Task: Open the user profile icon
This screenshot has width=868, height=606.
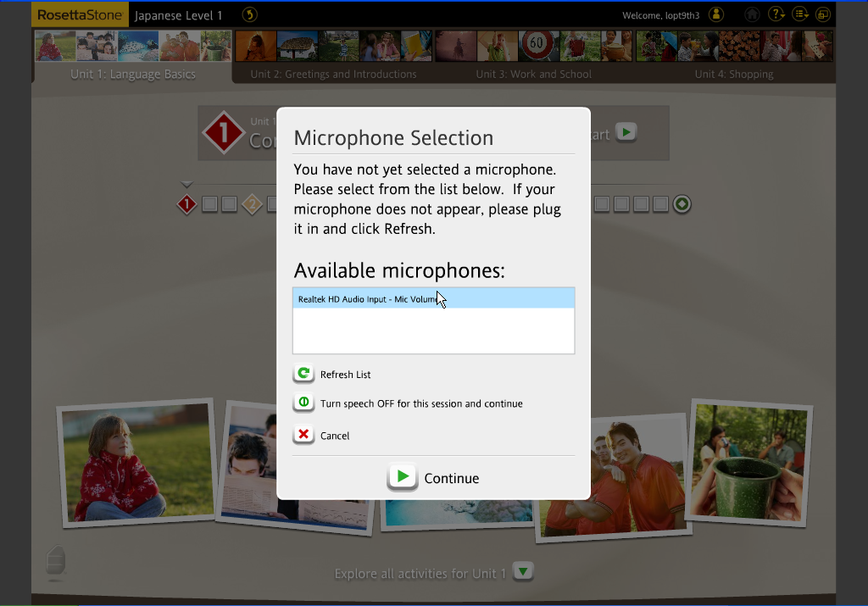Action: click(x=717, y=14)
